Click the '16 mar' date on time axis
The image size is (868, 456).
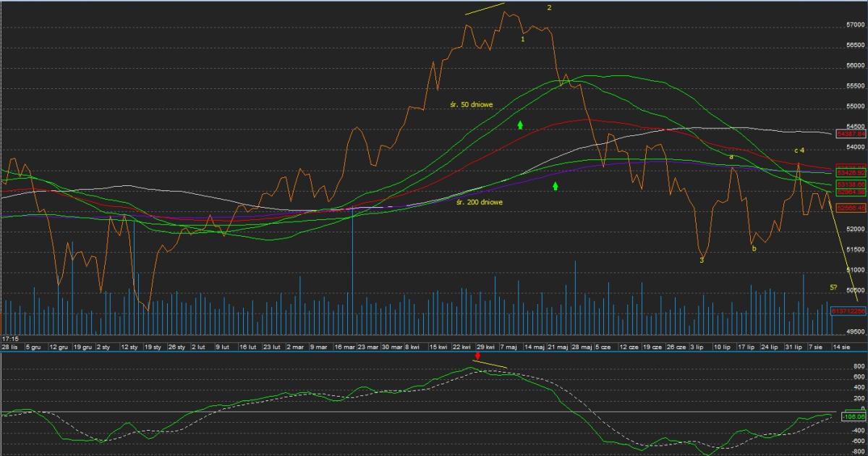point(344,347)
